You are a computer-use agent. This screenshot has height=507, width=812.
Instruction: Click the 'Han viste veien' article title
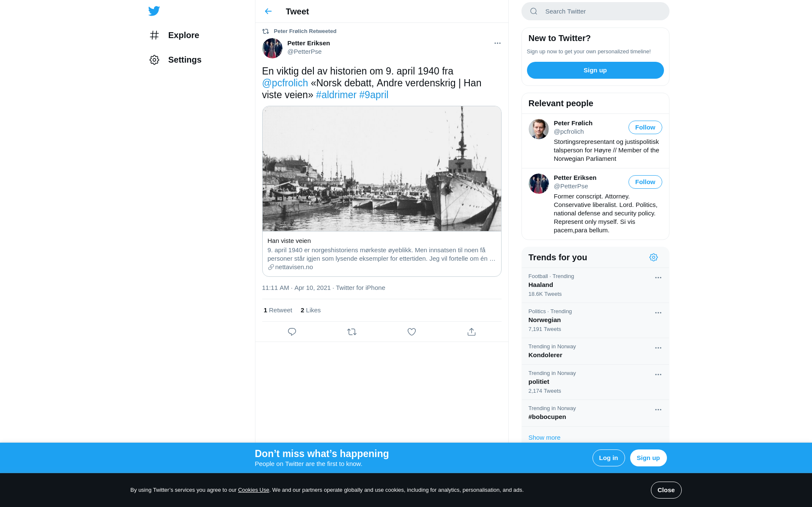[x=289, y=241]
